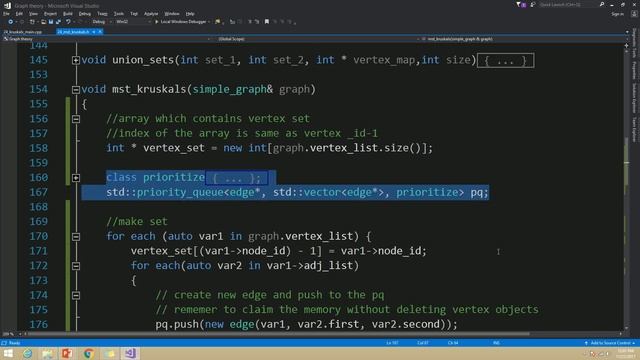Click the uncomment selection toolbar icon
The width and height of the screenshot is (640, 360).
(x=257, y=22)
